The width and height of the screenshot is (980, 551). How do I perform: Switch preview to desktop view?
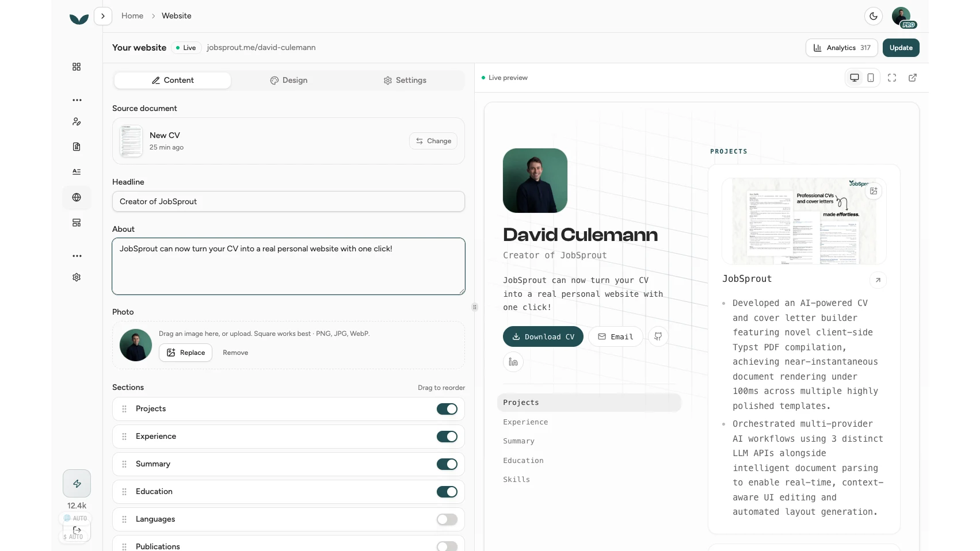point(855,78)
